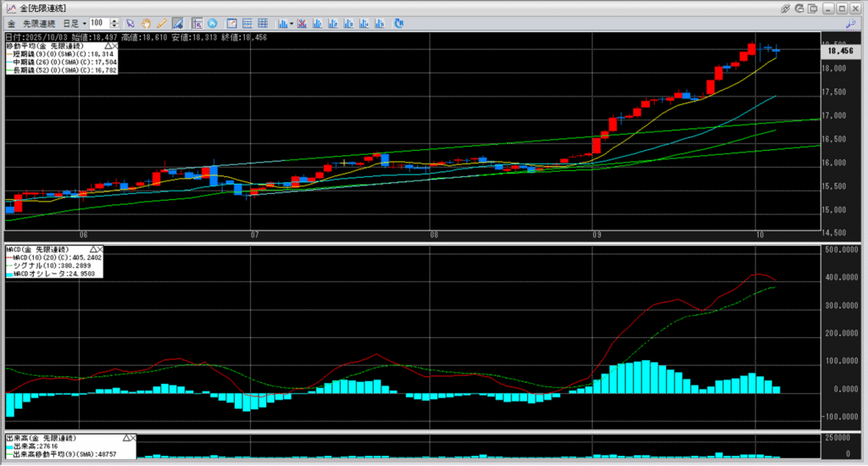Click the reload icon in the title bar
Screen dimensions: 868x466
(x=800, y=8)
